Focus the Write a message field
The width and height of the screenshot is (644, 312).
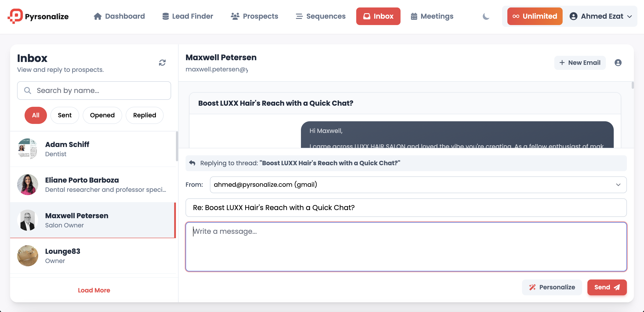pyautogui.click(x=406, y=247)
